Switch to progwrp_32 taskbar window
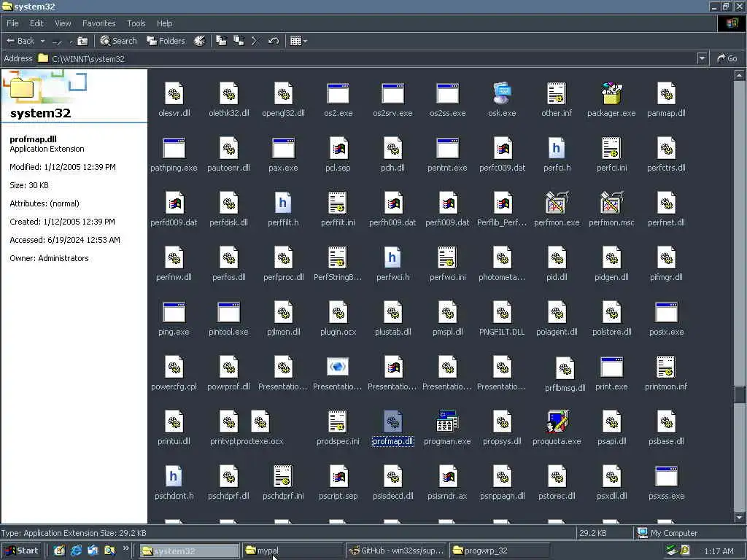 tap(499, 551)
